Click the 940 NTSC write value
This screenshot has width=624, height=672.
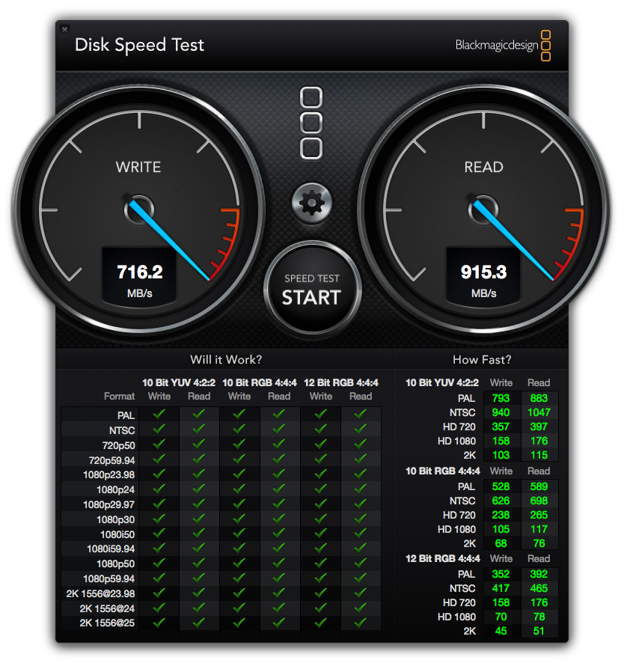(501, 412)
